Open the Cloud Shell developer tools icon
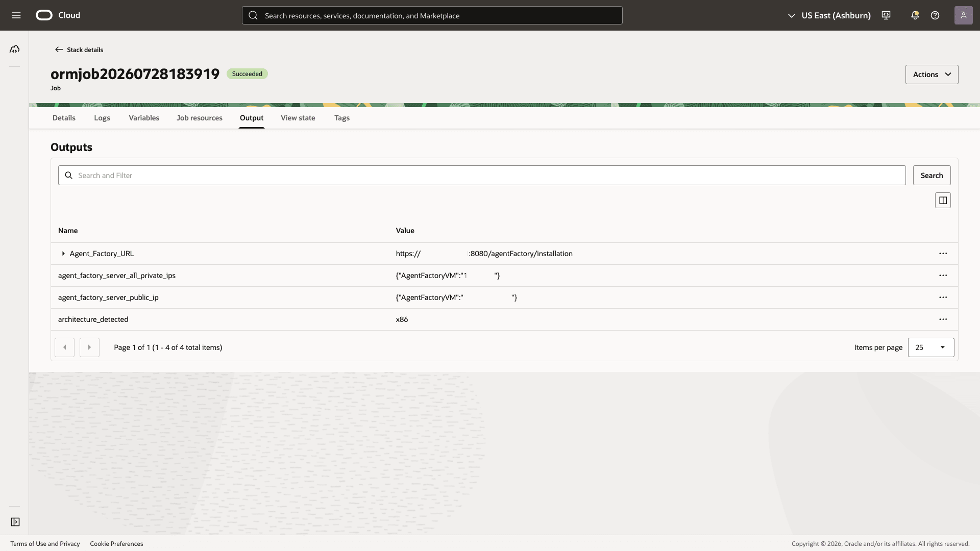Screen dimensions: 980x551 click(x=886, y=15)
